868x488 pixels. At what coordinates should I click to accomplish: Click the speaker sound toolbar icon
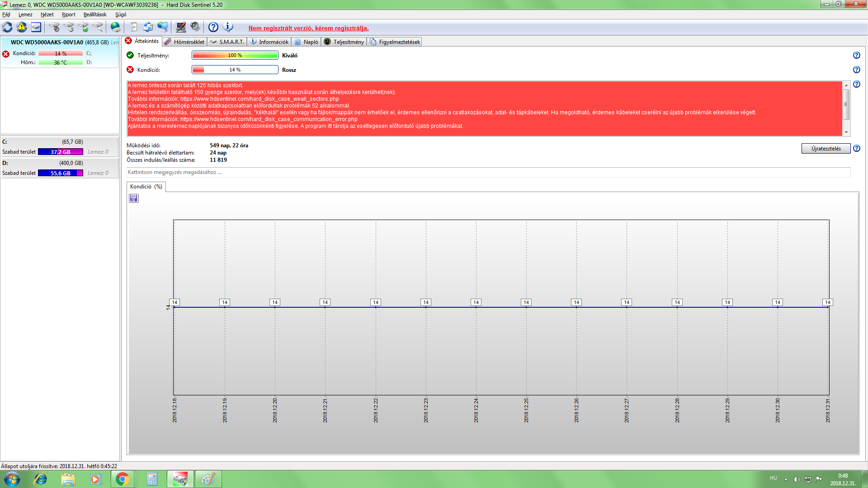coord(195,27)
